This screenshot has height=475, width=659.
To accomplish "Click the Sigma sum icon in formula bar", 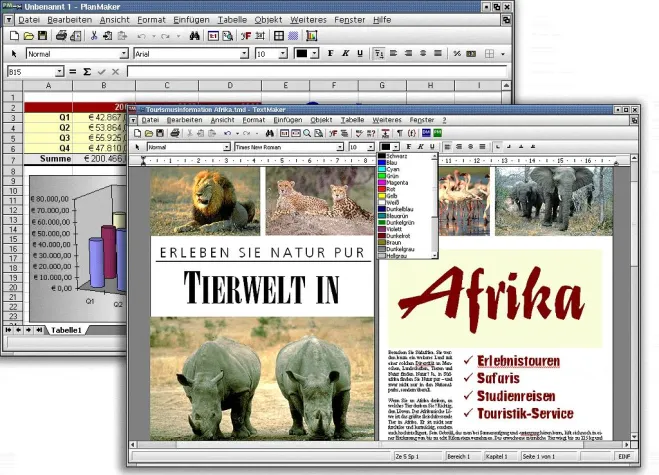I will click(x=87, y=72).
